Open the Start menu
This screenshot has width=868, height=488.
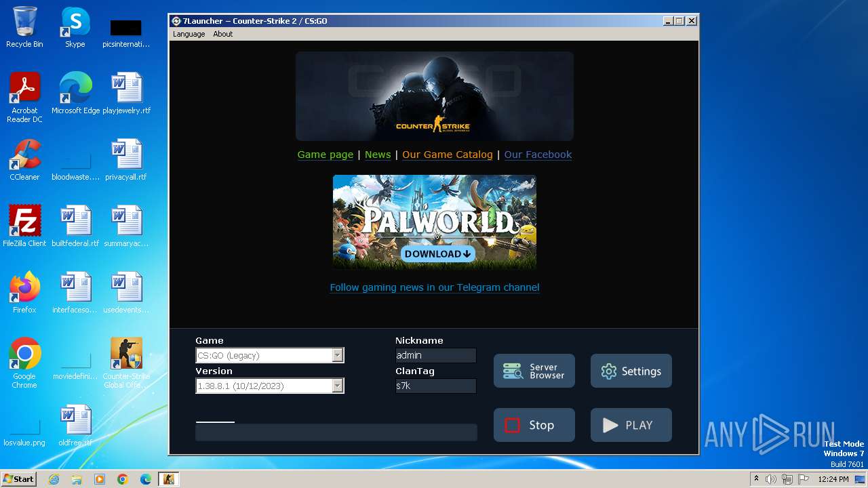(19, 479)
